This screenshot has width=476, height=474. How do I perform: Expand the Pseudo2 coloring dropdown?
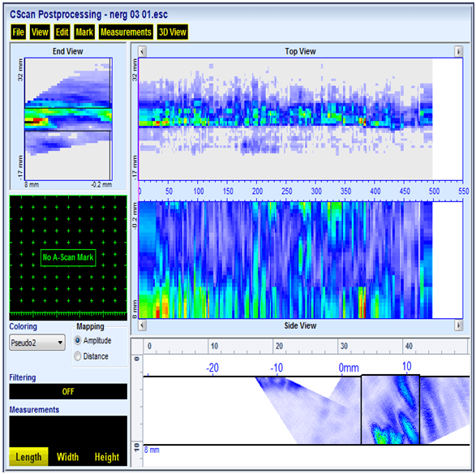pos(37,343)
